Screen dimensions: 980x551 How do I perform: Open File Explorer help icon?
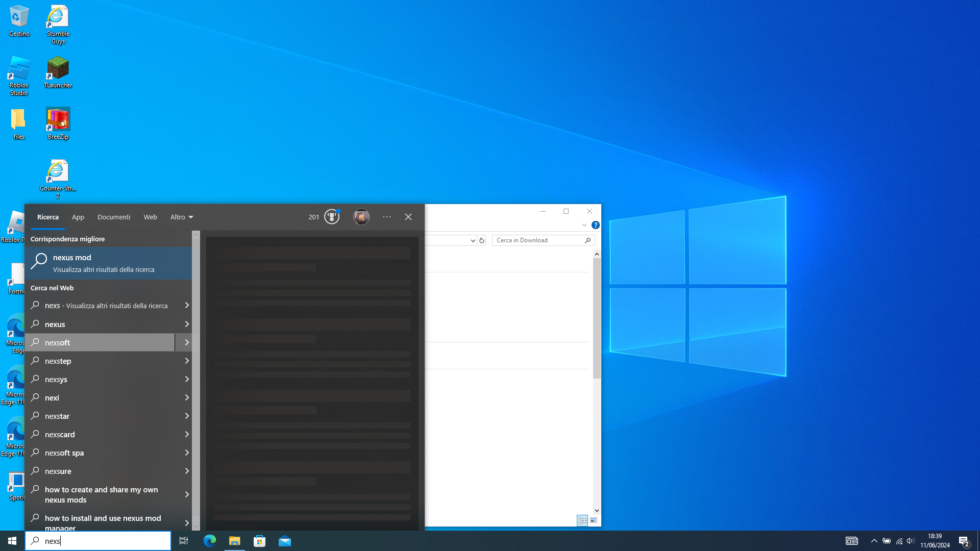(595, 225)
